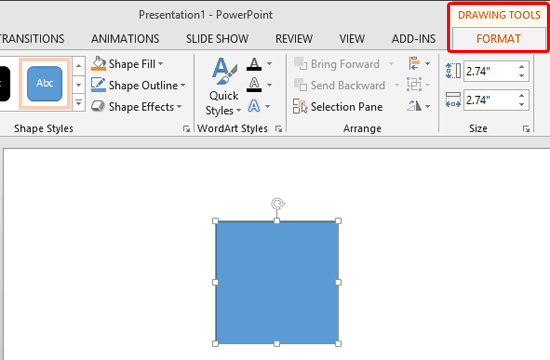The height and width of the screenshot is (360, 550).
Task: Expand the Shape Styles gallery More button
Action: [79, 103]
